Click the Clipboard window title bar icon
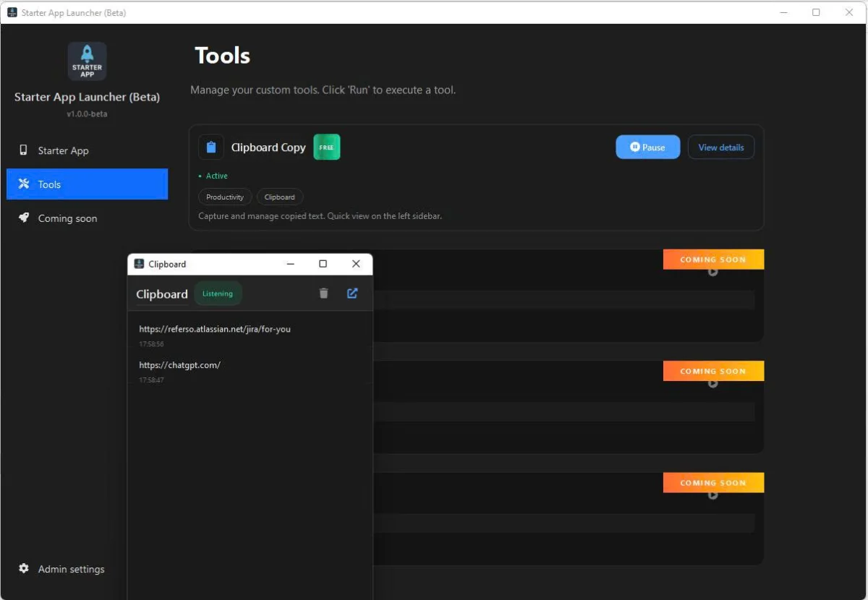Viewport: 868px width, 600px height. [x=139, y=264]
